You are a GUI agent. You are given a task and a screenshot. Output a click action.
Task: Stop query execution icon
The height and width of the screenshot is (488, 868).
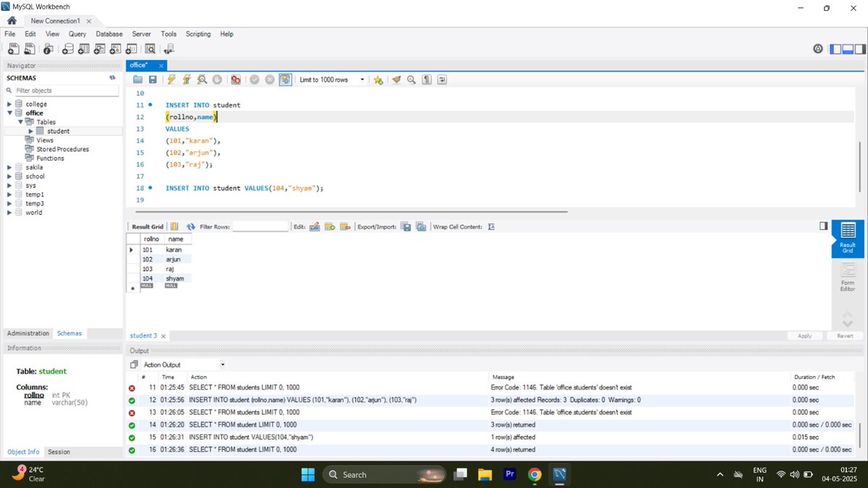coord(216,80)
